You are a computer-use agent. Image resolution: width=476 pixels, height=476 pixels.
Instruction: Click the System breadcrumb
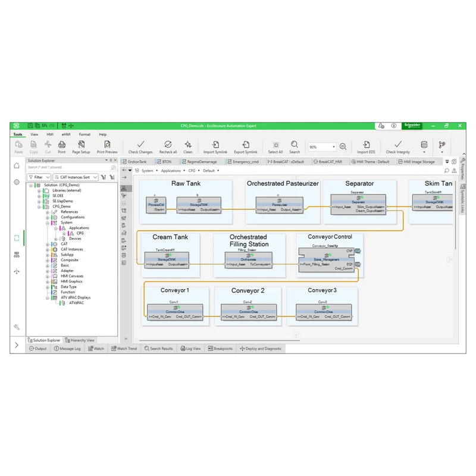[147, 171]
